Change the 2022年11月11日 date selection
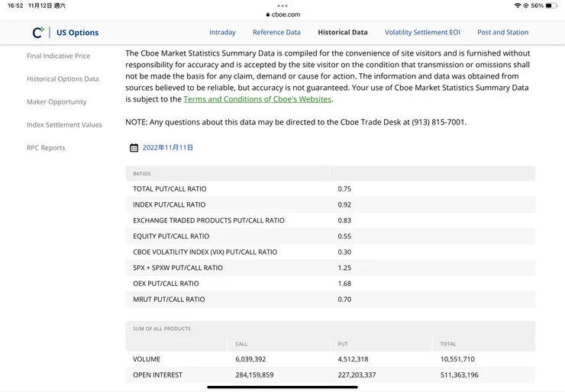Viewport: 565px width, 392px height. click(168, 147)
